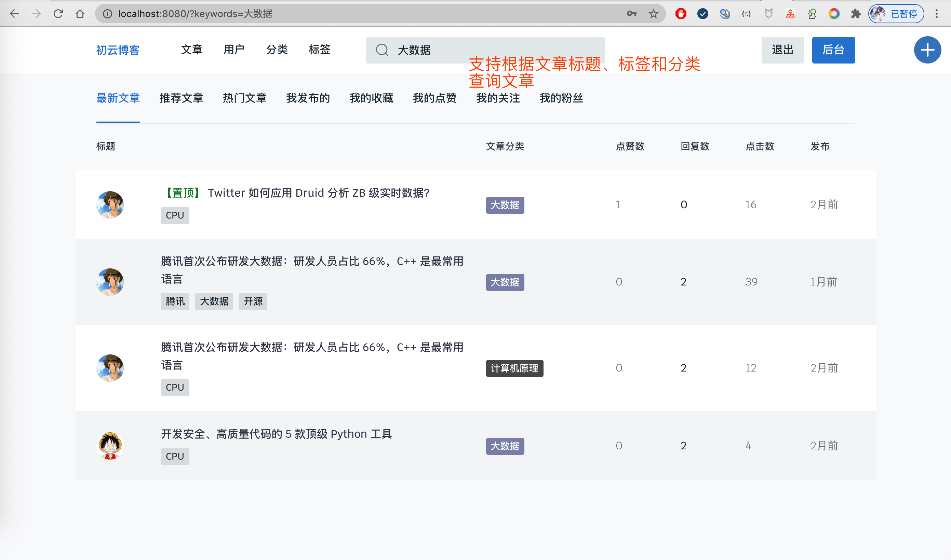The height and width of the screenshot is (560, 951).
Task: Open the pinned Twitter Druid article title
Action: (x=318, y=193)
